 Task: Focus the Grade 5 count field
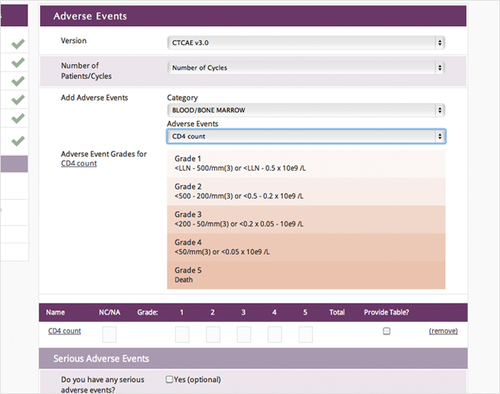[306, 334]
